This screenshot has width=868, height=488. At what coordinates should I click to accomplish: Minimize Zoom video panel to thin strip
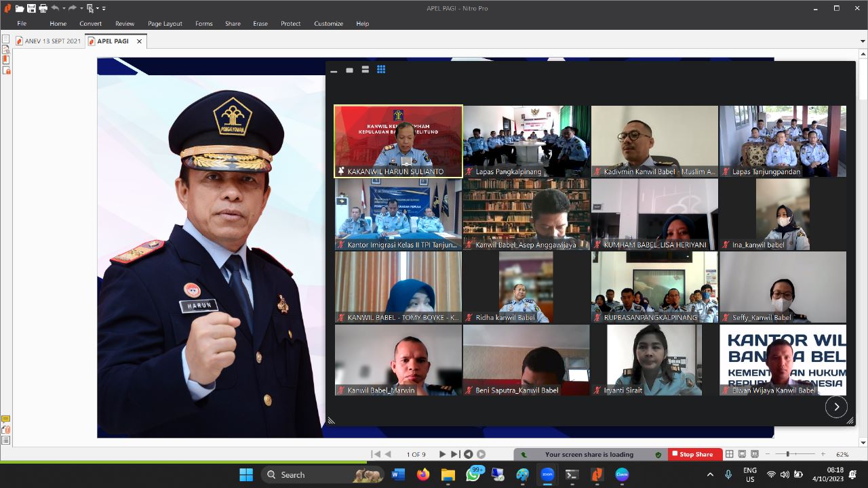(334, 70)
